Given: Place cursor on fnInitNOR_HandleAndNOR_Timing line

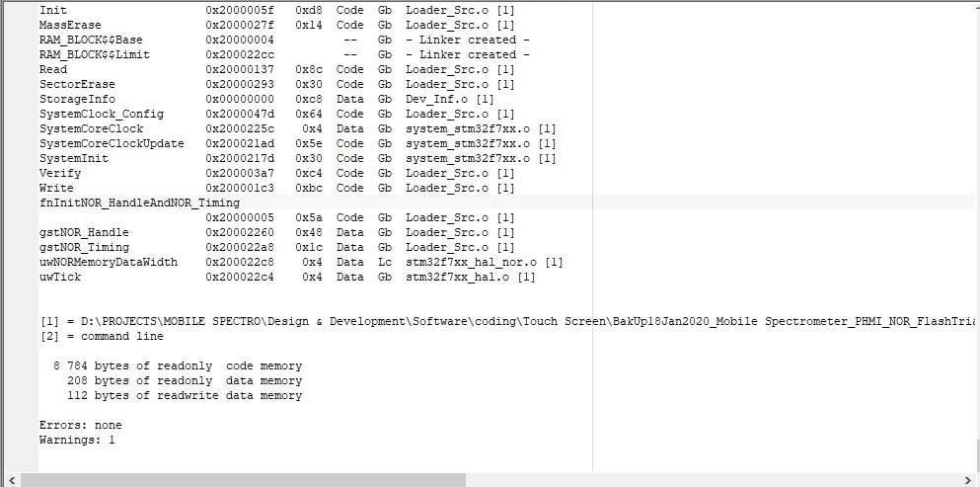Looking at the screenshot, I should tap(139, 203).
